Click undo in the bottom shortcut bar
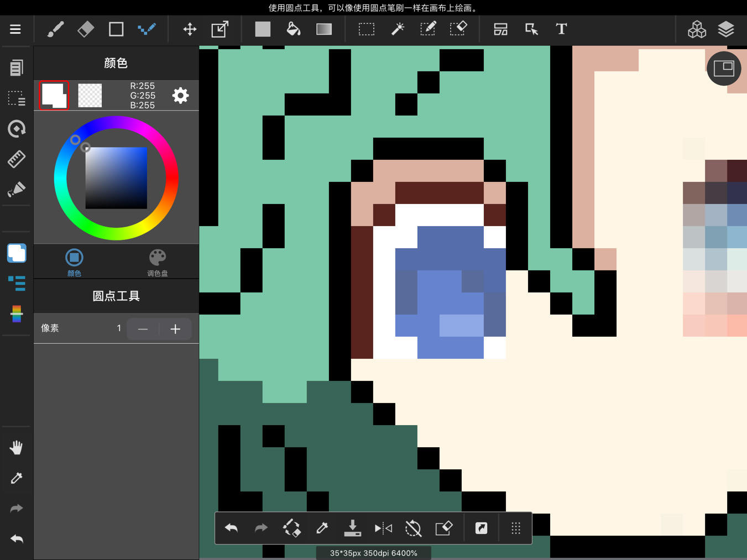Image resolution: width=747 pixels, height=560 pixels. [232, 528]
